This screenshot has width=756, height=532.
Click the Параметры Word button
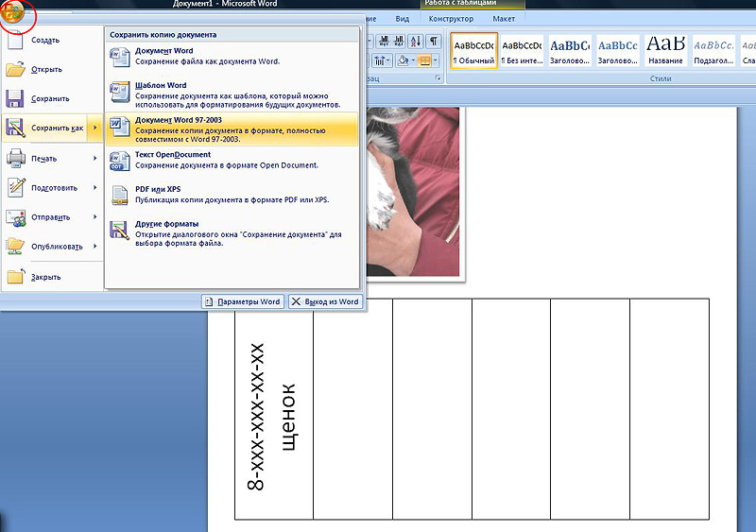pos(243,302)
